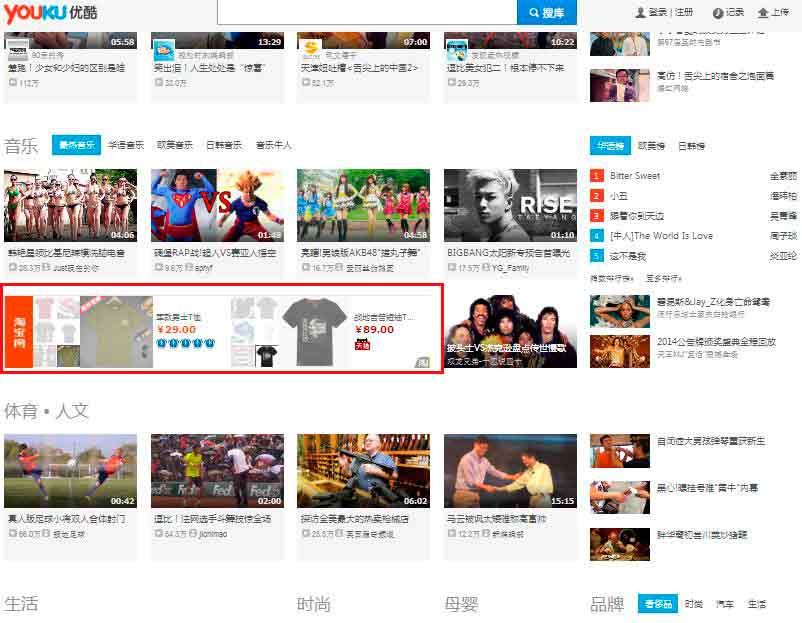802x623 pixels.
Task: Click channel avatar under the 10:22 video
Action: click(x=457, y=50)
